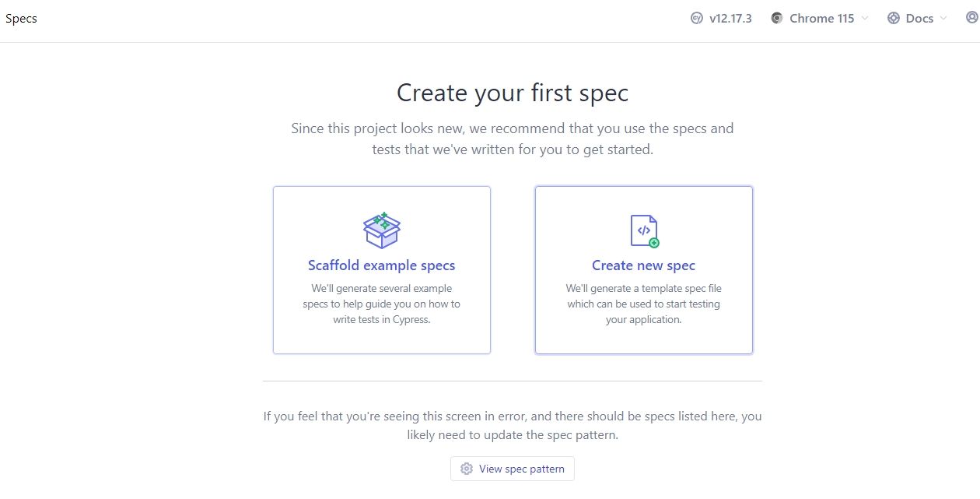Click the "Create your first spec" heading

pyautogui.click(x=513, y=93)
